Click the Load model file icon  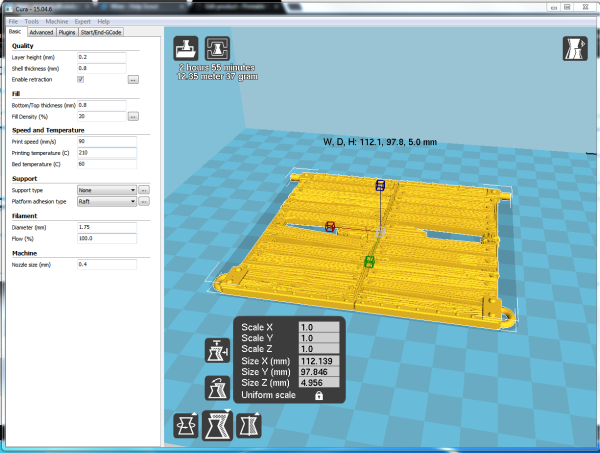click(186, 48)
